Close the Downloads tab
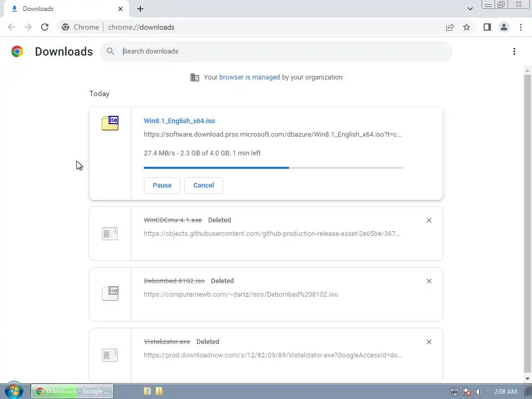This screenshot has height=399, width=532. [121, 9]
